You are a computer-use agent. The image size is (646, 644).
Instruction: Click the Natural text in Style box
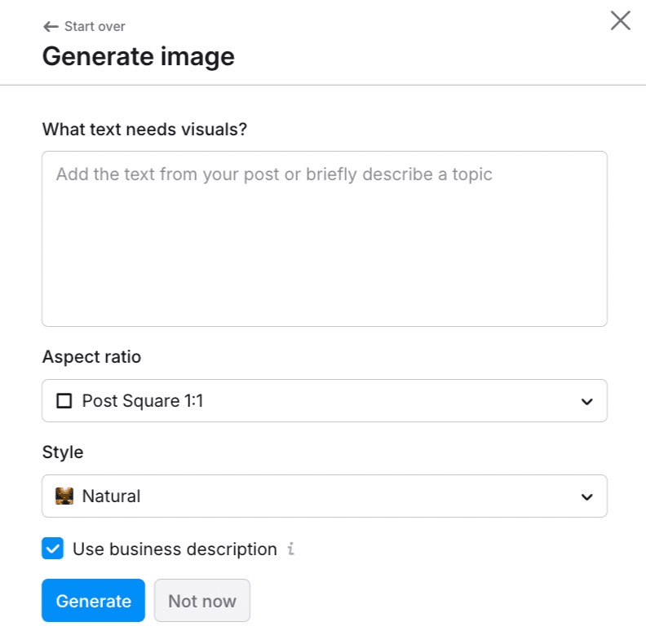click(x=111, y=496)
